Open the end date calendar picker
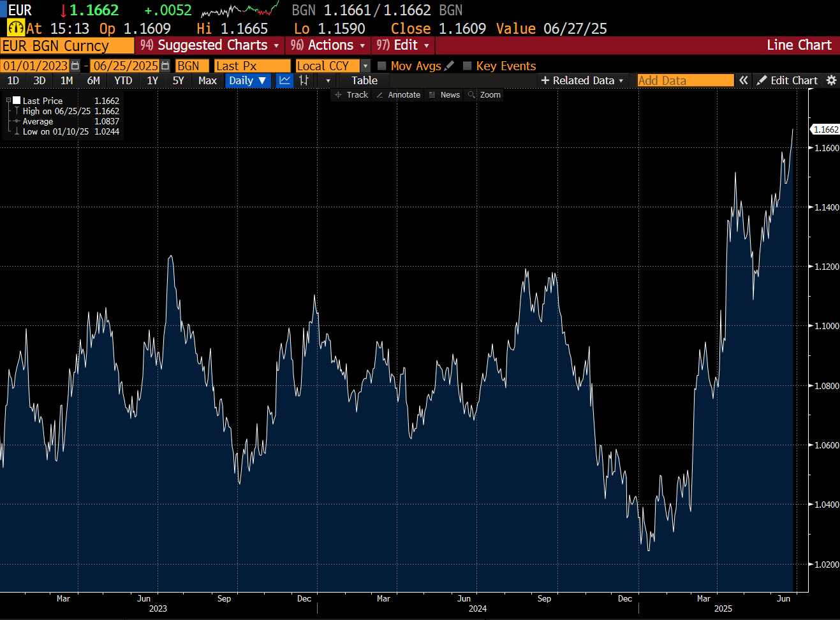This screenshot has width=840, height=620. tap(165, 66)
